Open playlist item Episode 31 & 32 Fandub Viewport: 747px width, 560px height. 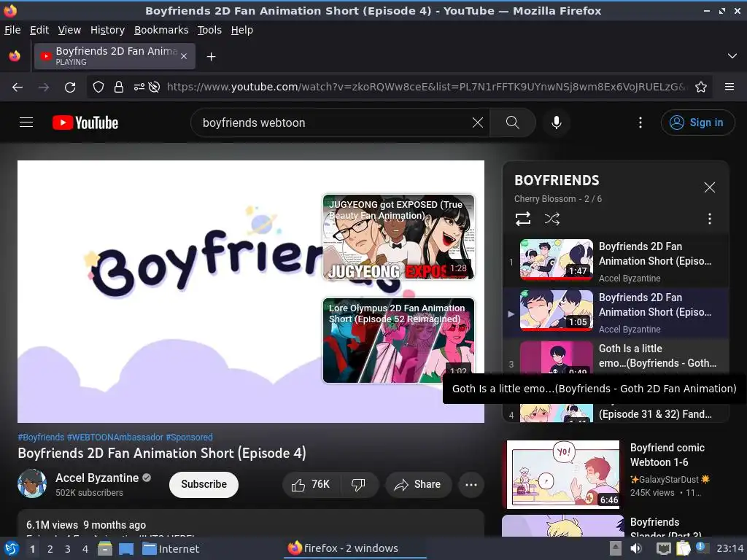click(616, 413)
